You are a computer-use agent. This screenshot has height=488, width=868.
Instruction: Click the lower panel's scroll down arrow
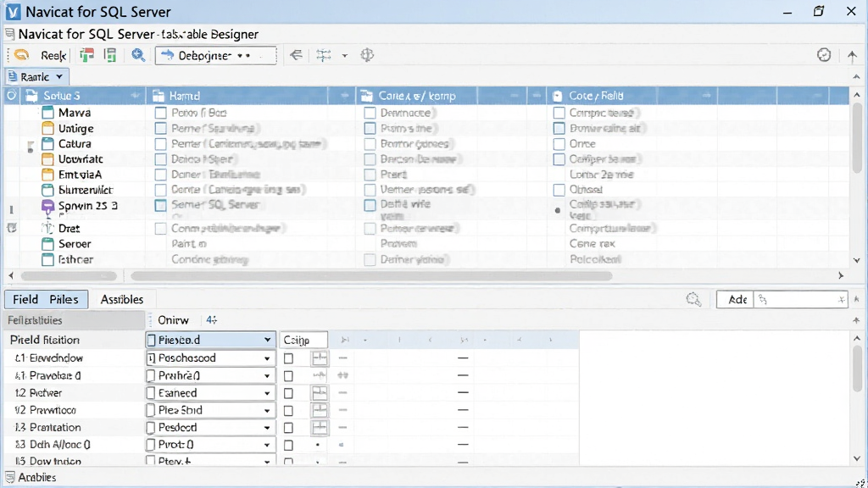(857, 458)
